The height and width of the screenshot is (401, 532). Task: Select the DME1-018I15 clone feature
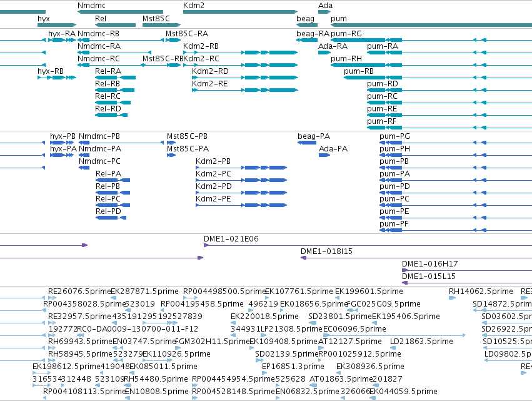(x=416, y=258)
